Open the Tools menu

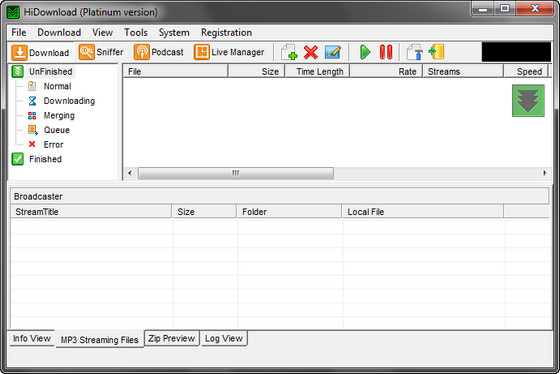(x=136, y=33)
